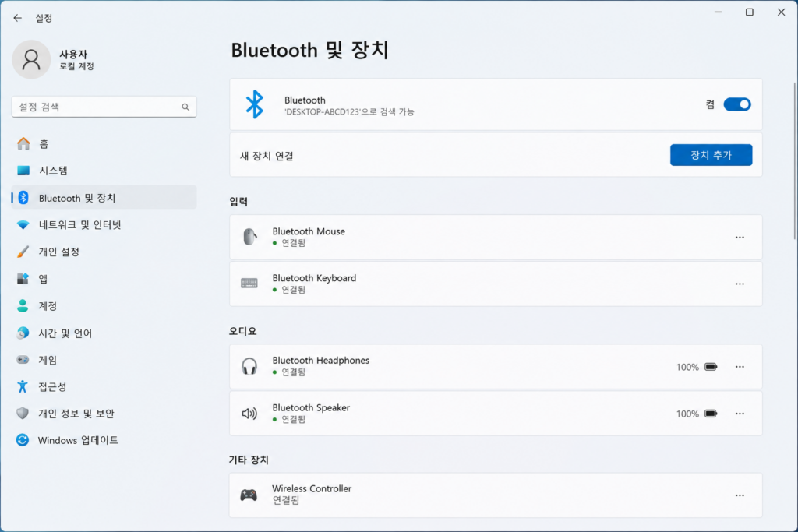Click the Bluetooth Headphones device icon
Viewport: 798px width, 532px height.
point(249,366)
